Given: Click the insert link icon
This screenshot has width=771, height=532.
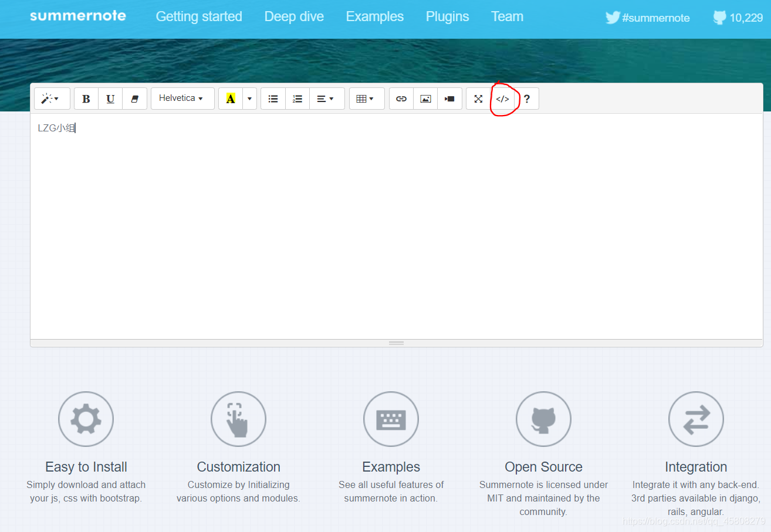Looking at the screenshot, I should tap(401, 99).
